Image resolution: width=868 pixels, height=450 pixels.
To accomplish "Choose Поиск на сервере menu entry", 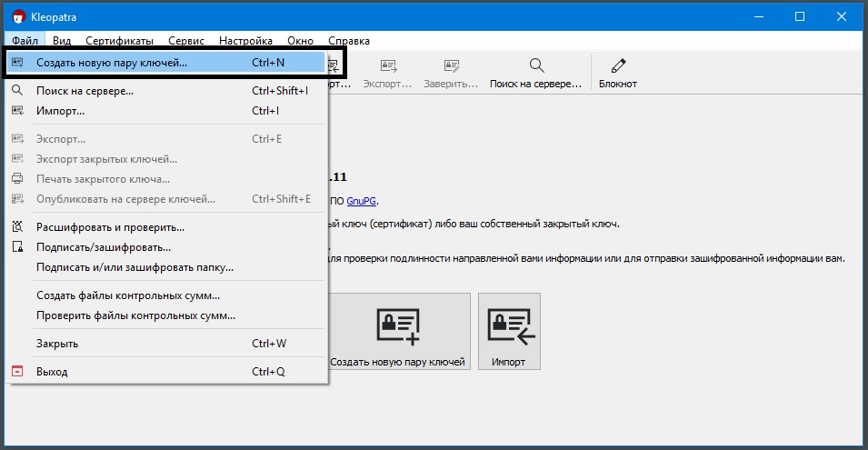I will pyautogui.click(x=165, y=91).
